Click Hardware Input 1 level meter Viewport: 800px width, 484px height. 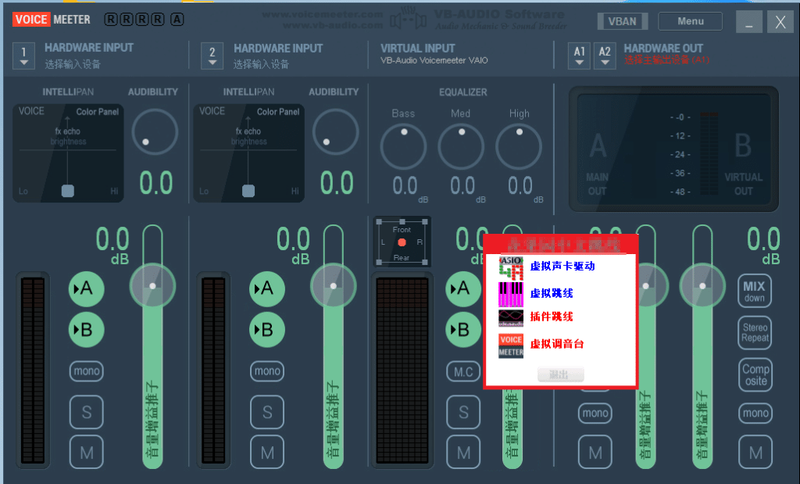click(33, 370)
